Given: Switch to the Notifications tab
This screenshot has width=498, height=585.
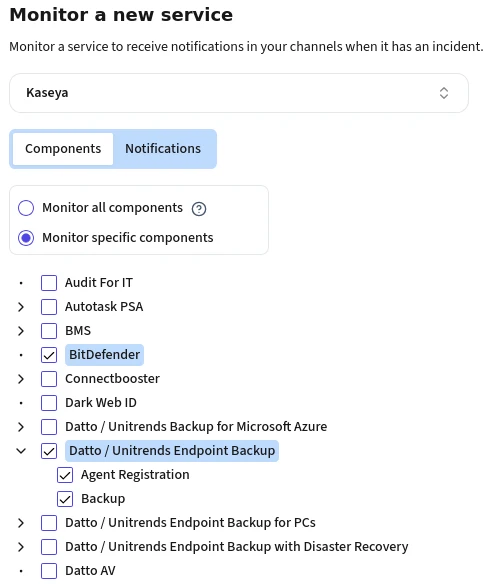Looking at the screenshot, I should 163,149.
